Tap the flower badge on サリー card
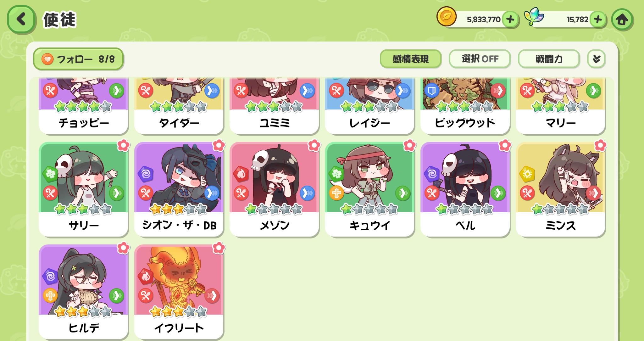644x341 pixels. (x=123, y=145)
